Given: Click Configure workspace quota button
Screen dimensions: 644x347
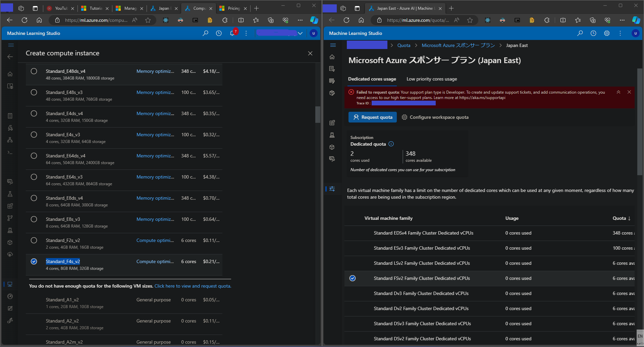Looking at the screenshot, I should click(x=435, y=117).
